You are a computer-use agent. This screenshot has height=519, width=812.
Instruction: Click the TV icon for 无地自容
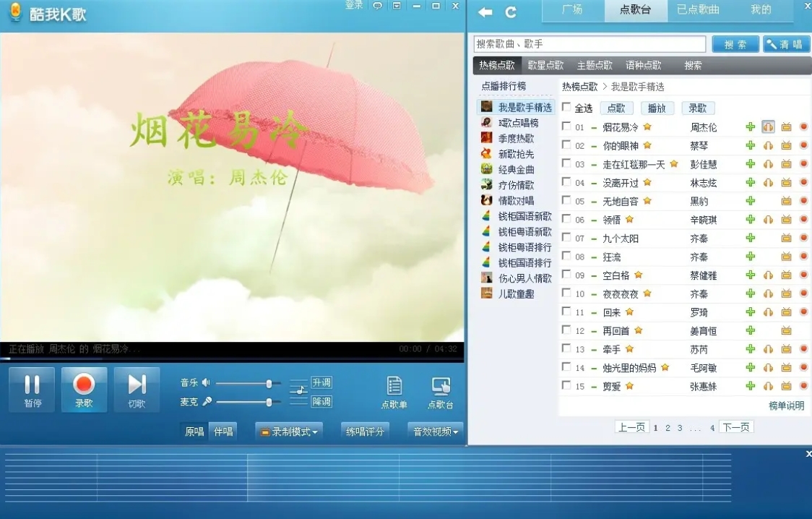(786, 201)
